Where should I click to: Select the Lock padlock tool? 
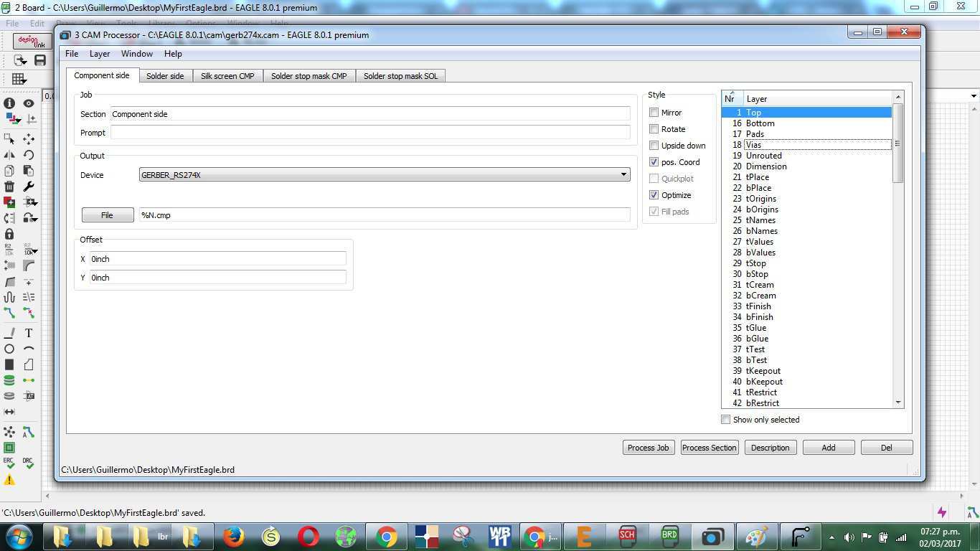9,234
